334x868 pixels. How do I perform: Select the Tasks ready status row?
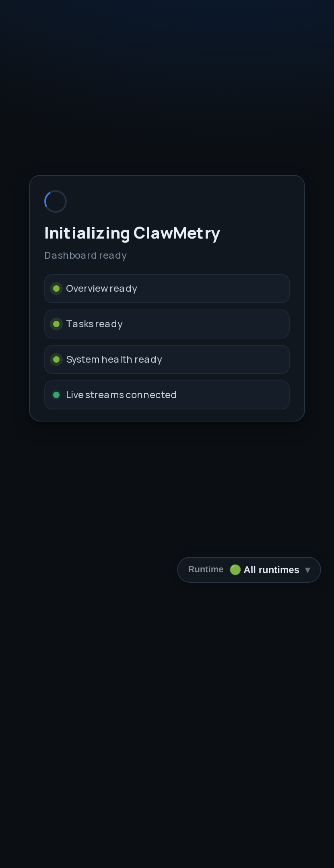pyautogui.click(x=167, y=324)
